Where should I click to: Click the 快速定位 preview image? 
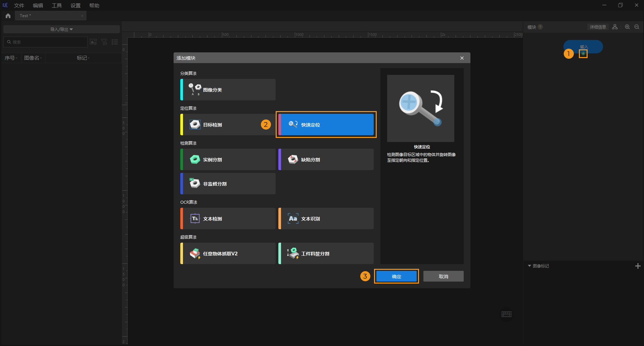[421, 108]
